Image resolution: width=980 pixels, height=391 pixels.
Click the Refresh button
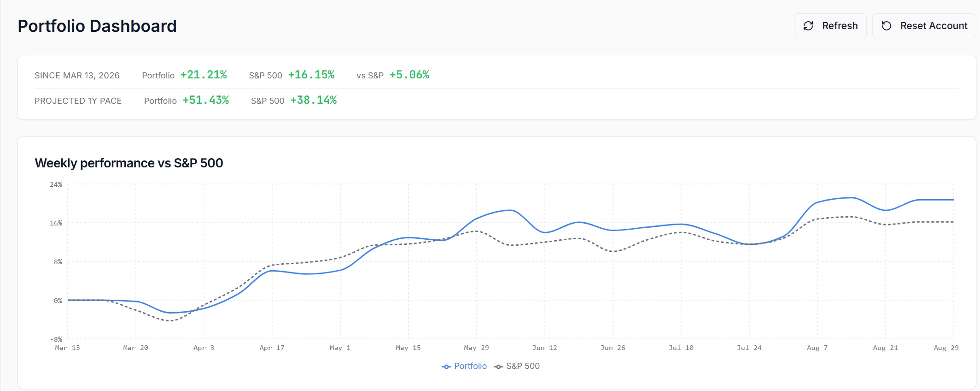tap(830, 26)
